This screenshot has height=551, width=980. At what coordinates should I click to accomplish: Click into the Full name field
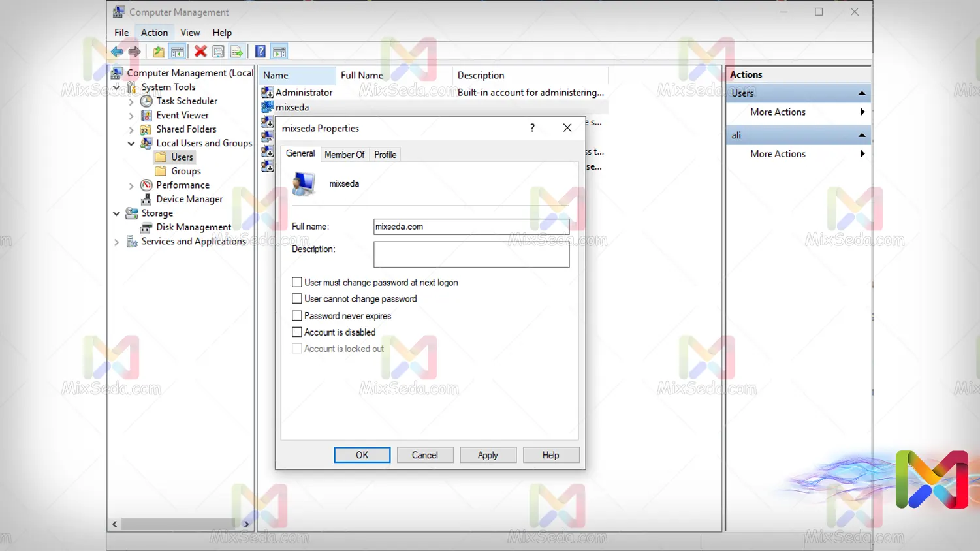point(471,227)
